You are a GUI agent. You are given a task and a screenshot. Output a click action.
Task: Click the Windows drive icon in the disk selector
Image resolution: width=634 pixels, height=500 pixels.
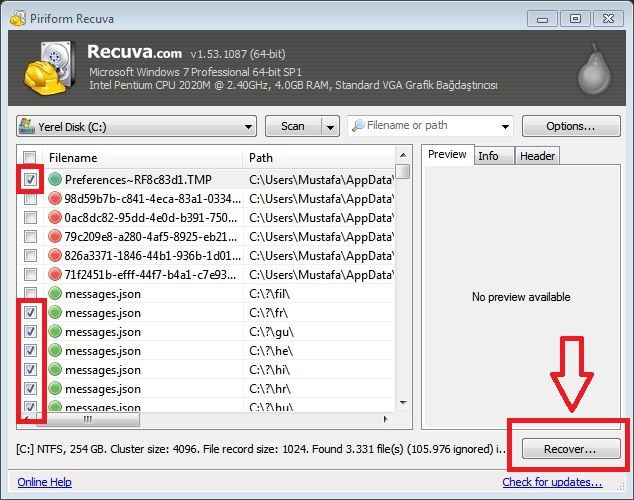pyautogui.click(x=27, y=126)
